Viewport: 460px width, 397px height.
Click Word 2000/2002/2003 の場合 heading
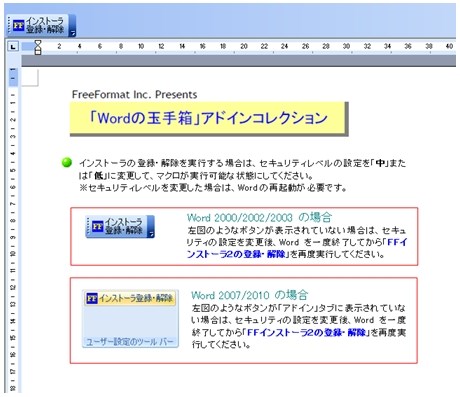click(259, 218)
